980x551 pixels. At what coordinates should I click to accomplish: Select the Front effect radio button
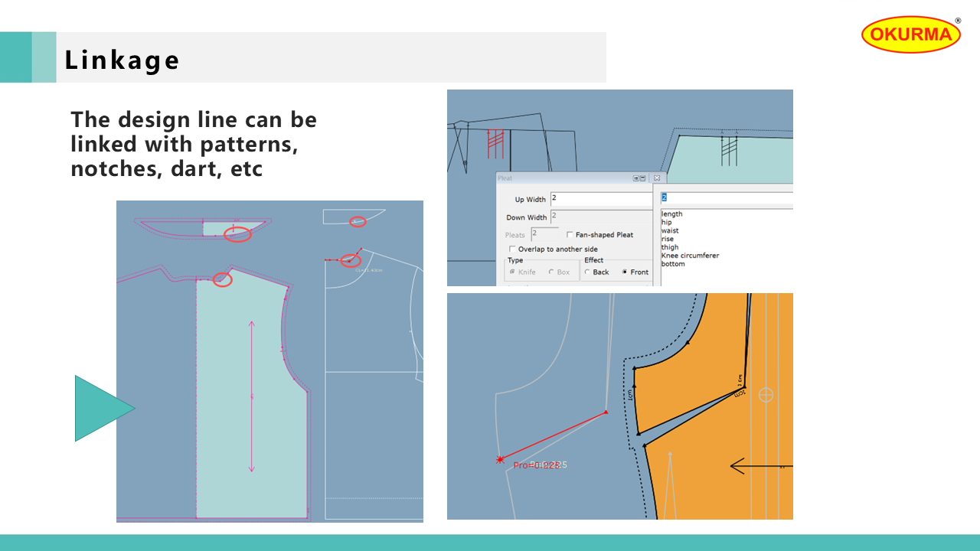626,272
